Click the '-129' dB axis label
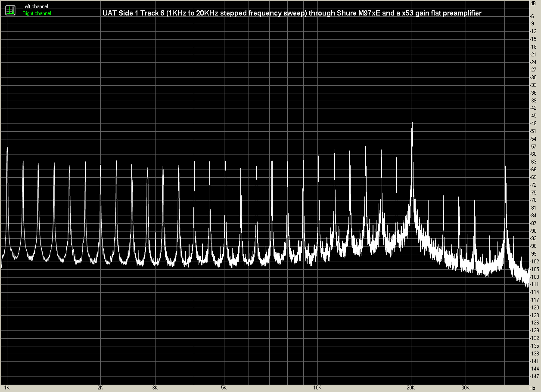 pyautogui.click(x=535, y=330)
